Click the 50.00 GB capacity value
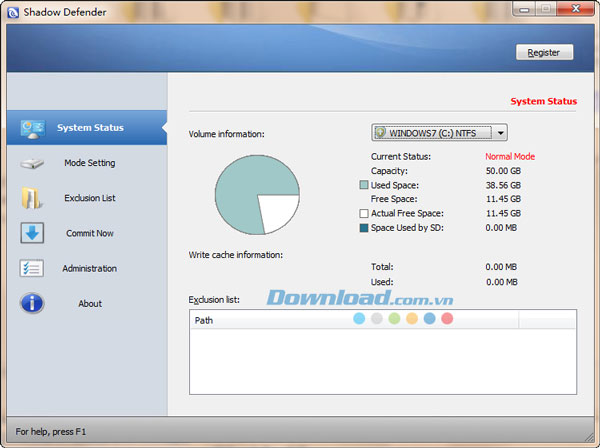This screenshot has height=448, width=600. point(503,171)
